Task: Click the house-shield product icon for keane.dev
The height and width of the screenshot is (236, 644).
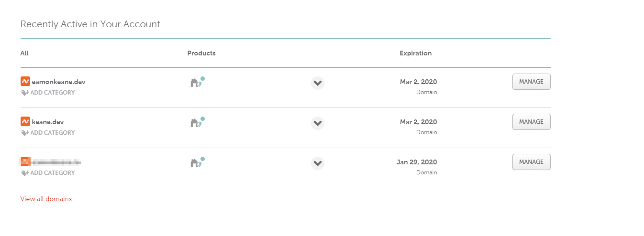Action: click(x=197, y=122)
